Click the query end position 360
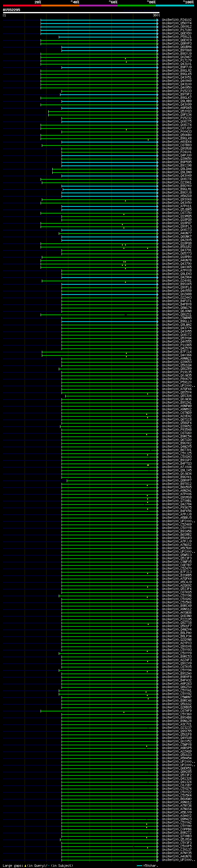Screen dimensions: 197x868 pos(155,15)
